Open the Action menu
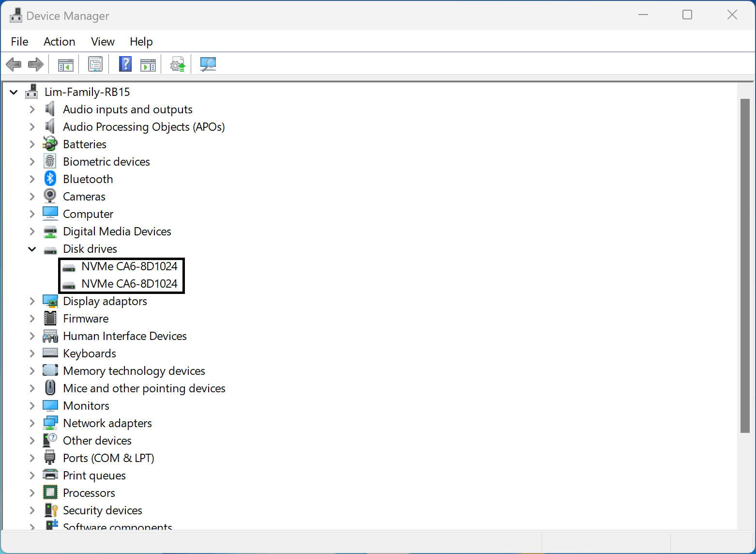The image size is (756, 554). tap(59, 42)
